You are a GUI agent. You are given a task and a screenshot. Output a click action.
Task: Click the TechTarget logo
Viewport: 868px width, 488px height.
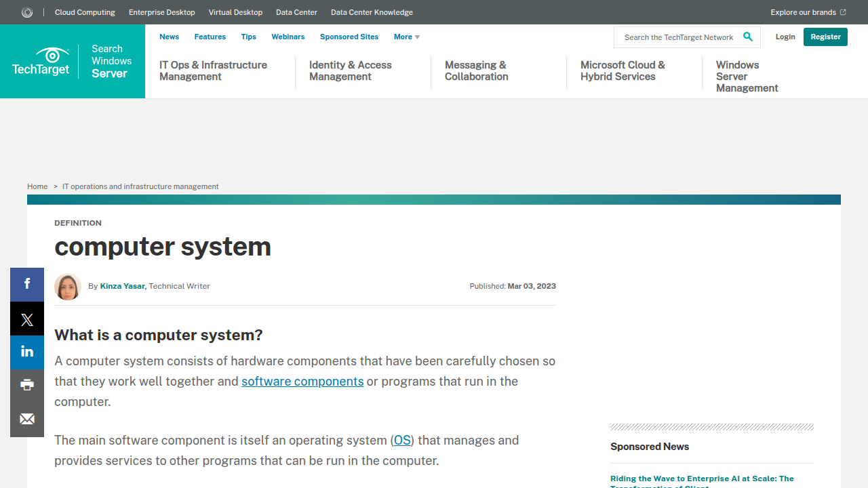coord(41,61)
